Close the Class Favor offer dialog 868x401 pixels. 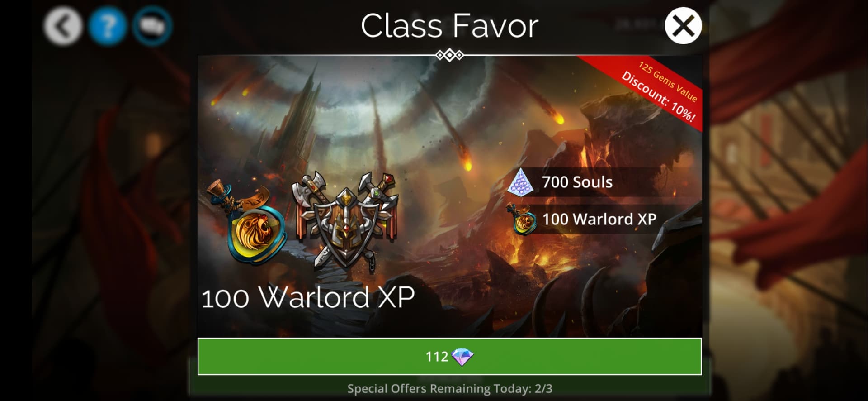[683, 26]
